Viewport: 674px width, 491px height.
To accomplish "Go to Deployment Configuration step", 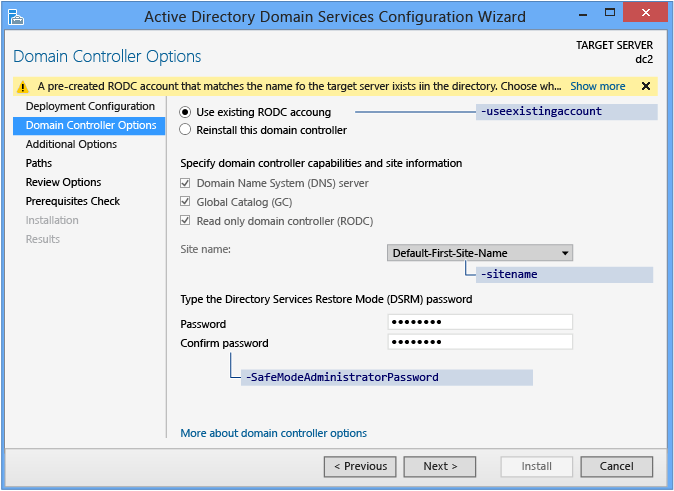I will point(90,106).
